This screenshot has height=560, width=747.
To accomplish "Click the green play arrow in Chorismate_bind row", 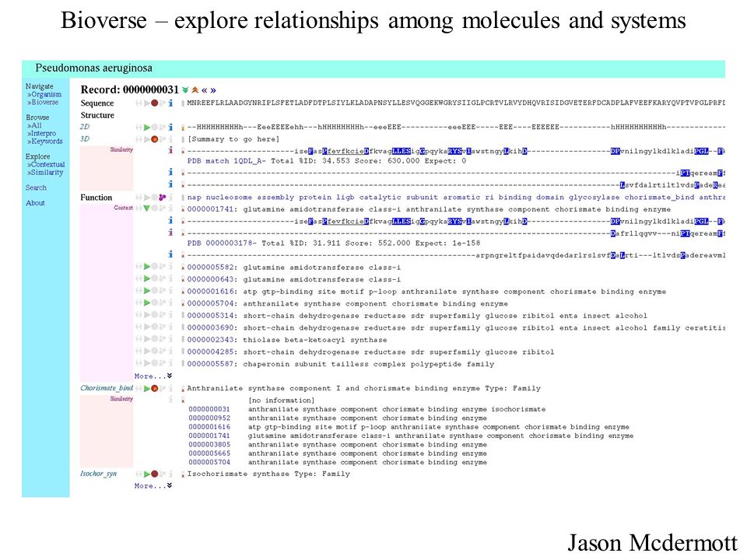I will pos(147,388).
